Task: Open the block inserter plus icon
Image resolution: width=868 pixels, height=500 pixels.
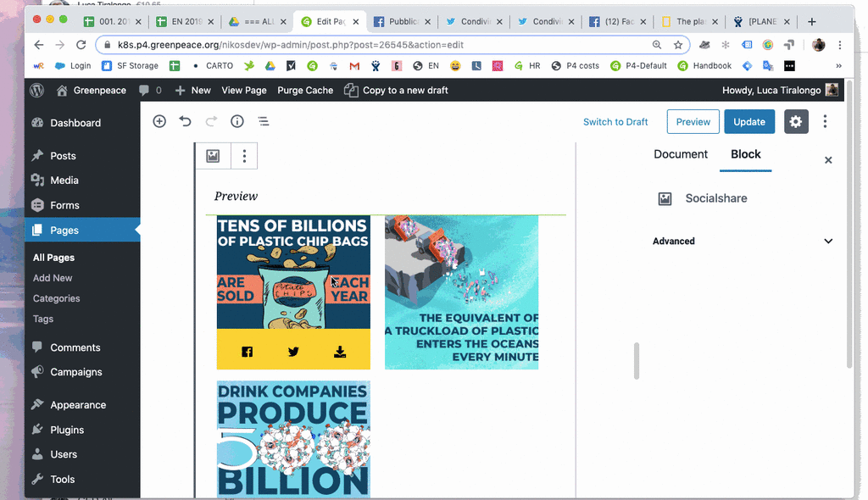Action: tap(159, 121)
